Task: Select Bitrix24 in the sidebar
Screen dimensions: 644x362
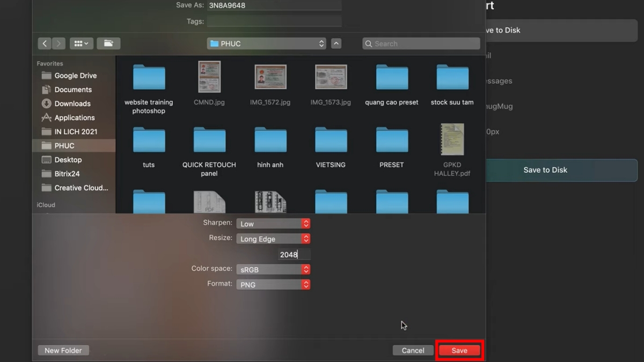Action: (74, 173)
